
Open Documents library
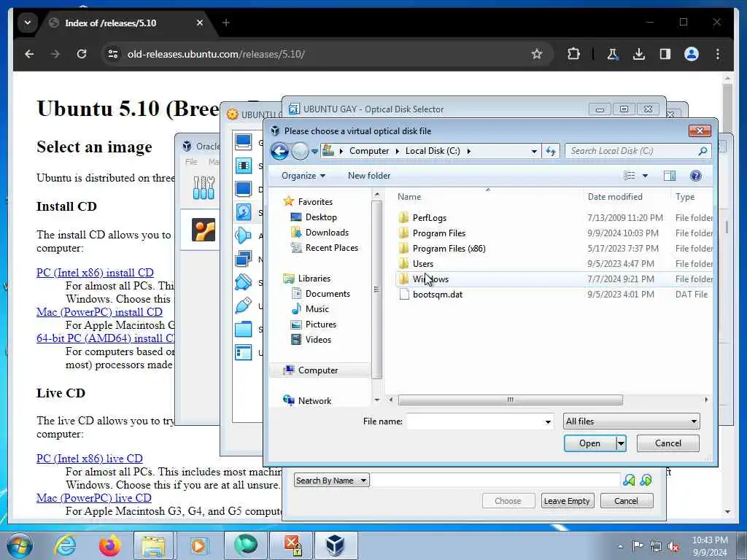pos(328,294)
